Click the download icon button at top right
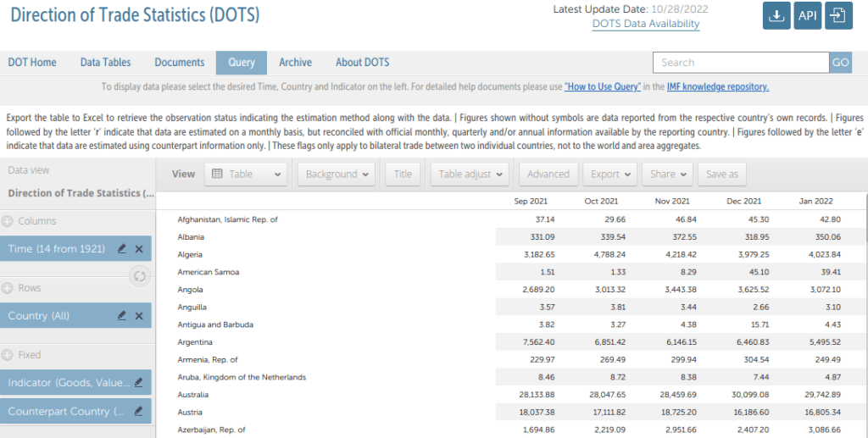Image resolution: width=868 pixels, height=438 pixels. pos(776,16)
